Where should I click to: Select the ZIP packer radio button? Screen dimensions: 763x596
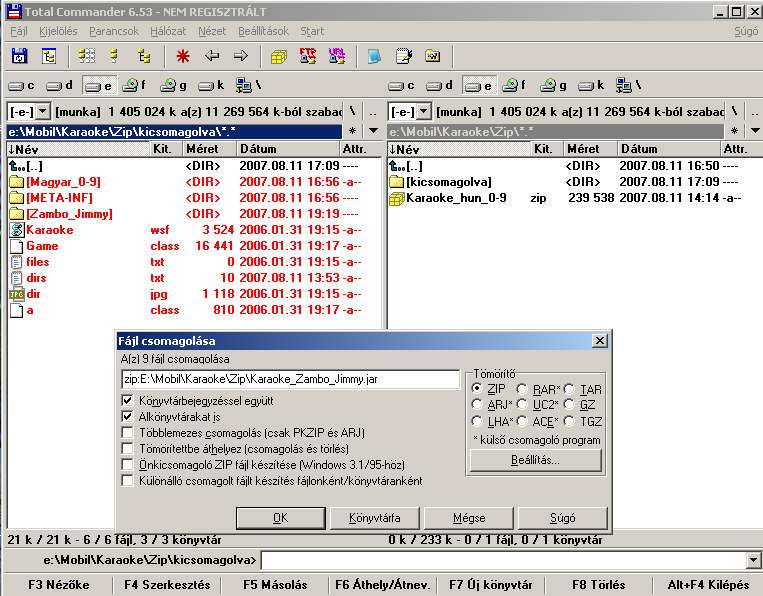[477, 389]
